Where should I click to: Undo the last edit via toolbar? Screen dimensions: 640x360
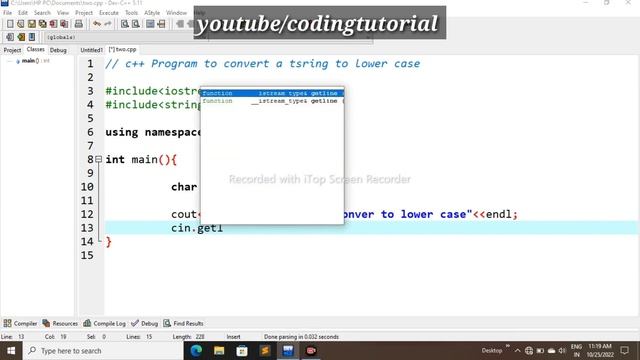(x=97, y=24)
